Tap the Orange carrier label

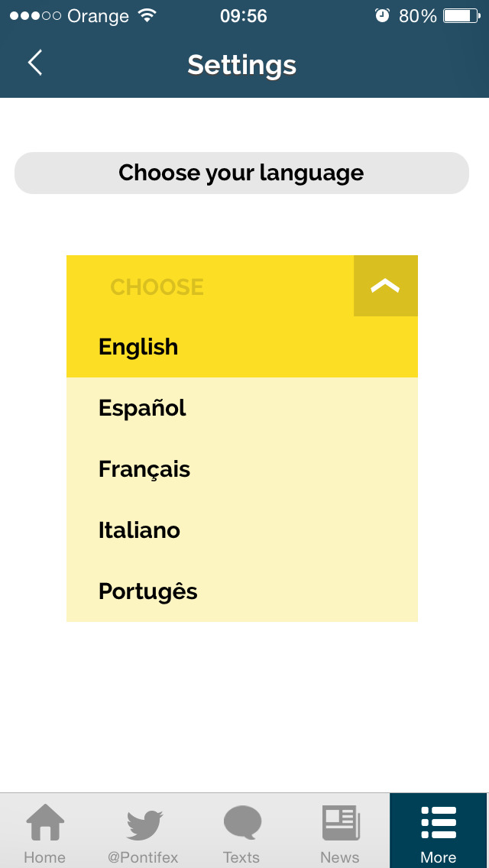(x=98, y=16)
